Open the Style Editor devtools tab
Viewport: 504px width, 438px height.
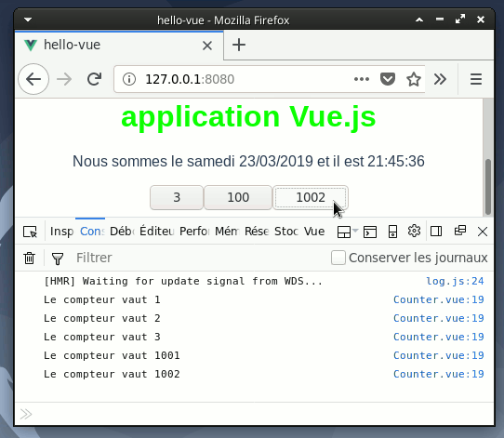[x=157, y=232]
